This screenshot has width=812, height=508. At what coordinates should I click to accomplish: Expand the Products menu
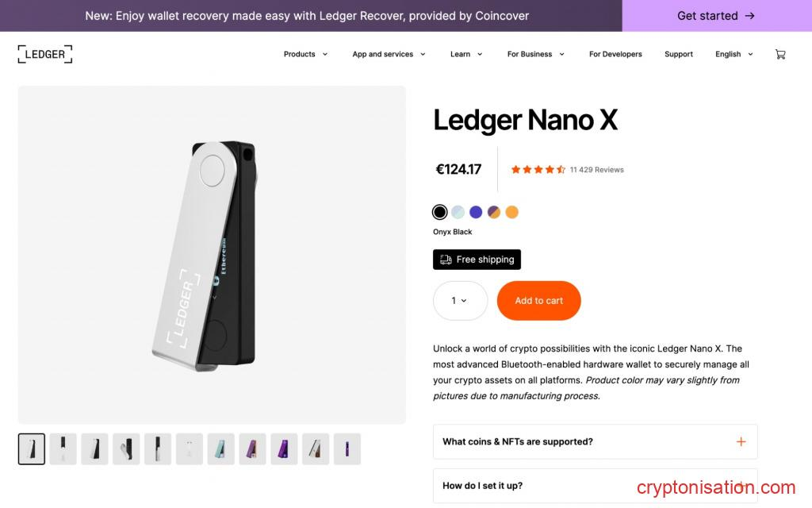pyautogui.click(x=305, y=54)
